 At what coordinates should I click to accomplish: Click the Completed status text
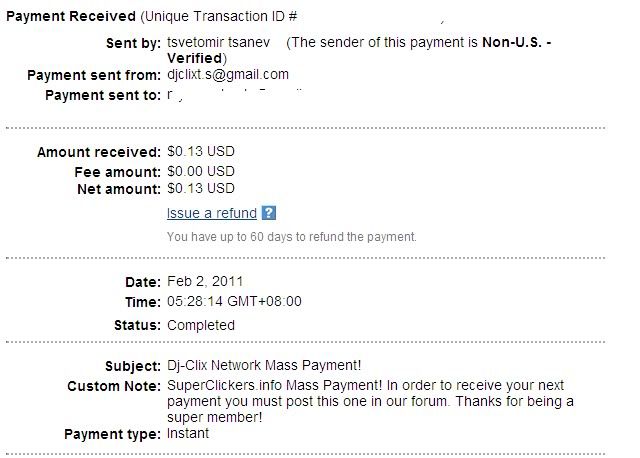point(200,325)
